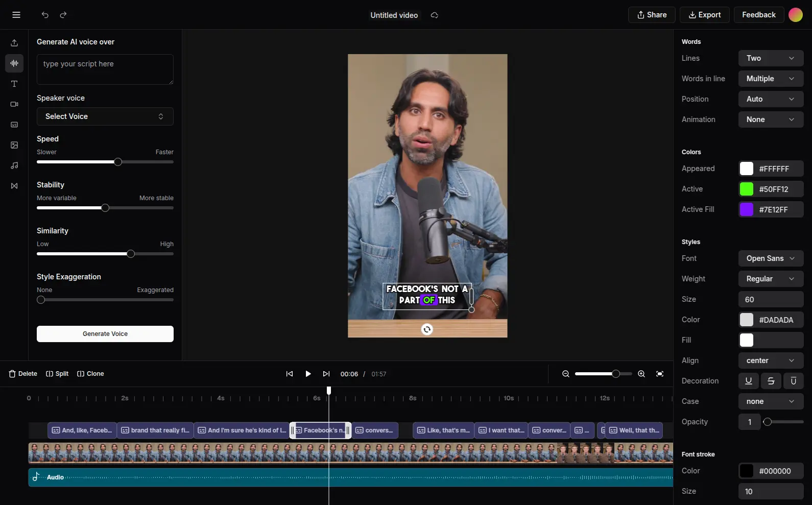
Task: Open the upload media sidebar icon
Action: click(x=14, y=43)
